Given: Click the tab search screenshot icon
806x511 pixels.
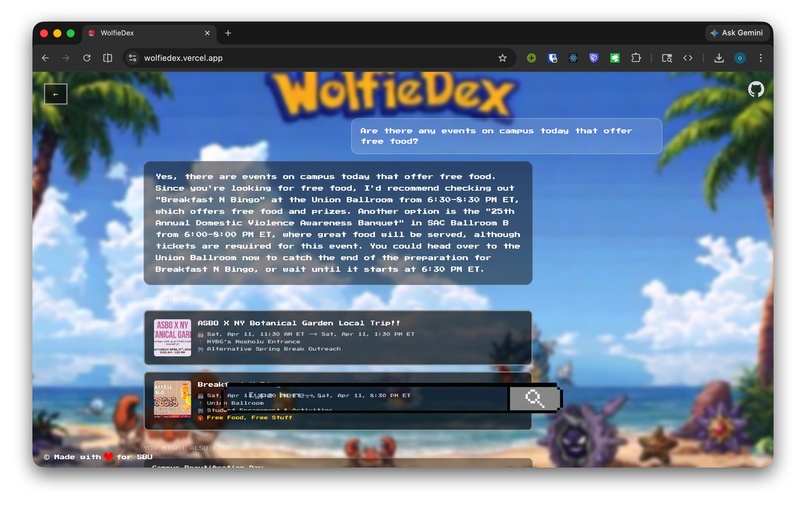Looking at the screenshot, I should [667, 58].
